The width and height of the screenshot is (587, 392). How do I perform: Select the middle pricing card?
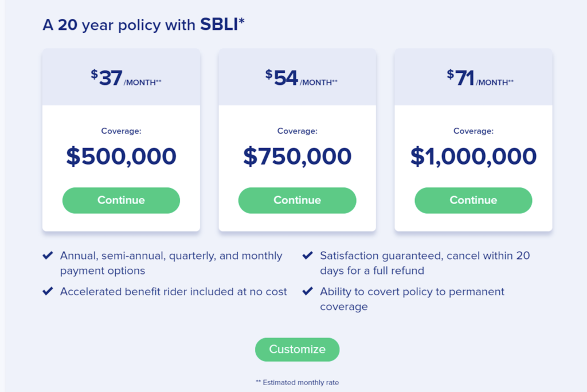297,140
